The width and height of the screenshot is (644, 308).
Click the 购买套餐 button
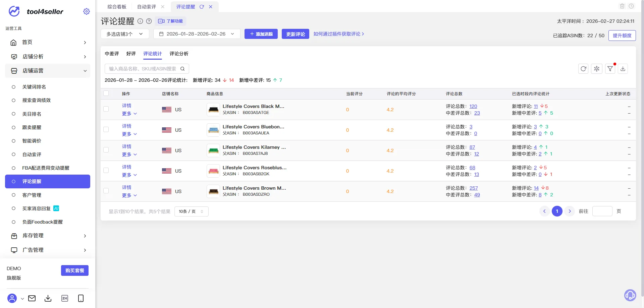[75, 270]
